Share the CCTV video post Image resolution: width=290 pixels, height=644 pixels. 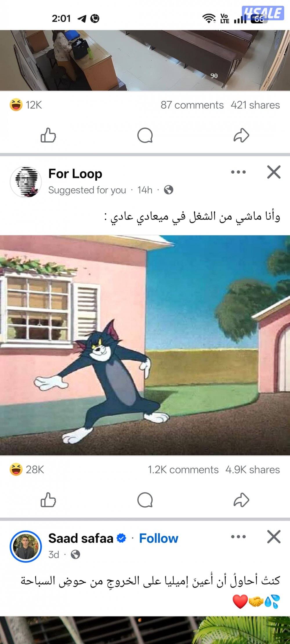pyautogui.click(x=241, y=135)
